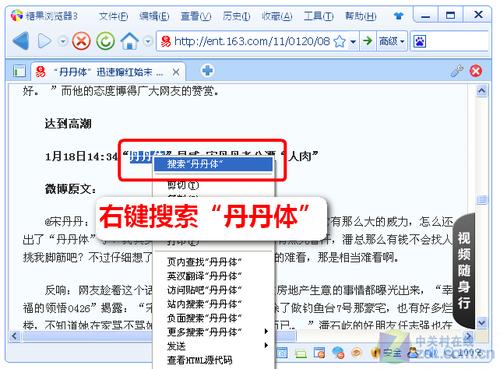Open the 收藏(A) menu

click(x=277, y=16)
